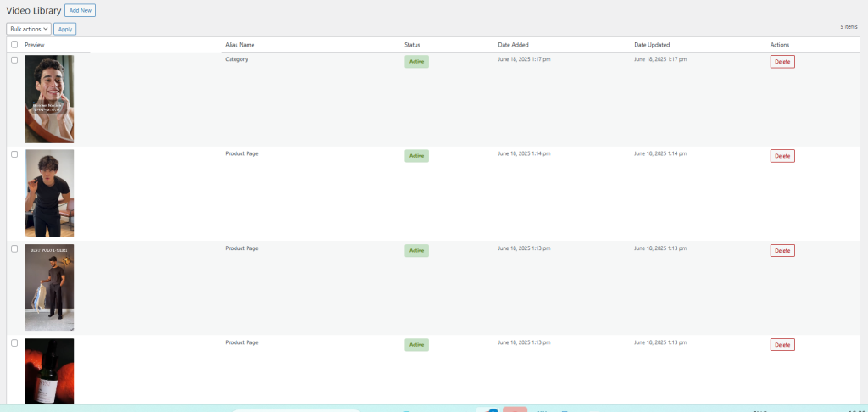Open the polo t-shirt video thumbnail

point(49,288)
